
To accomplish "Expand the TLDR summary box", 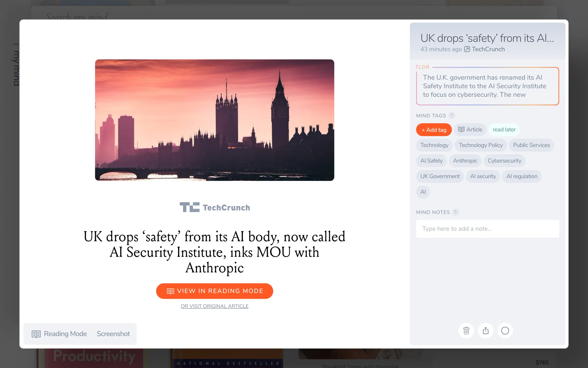I will (x=488, y=86).
